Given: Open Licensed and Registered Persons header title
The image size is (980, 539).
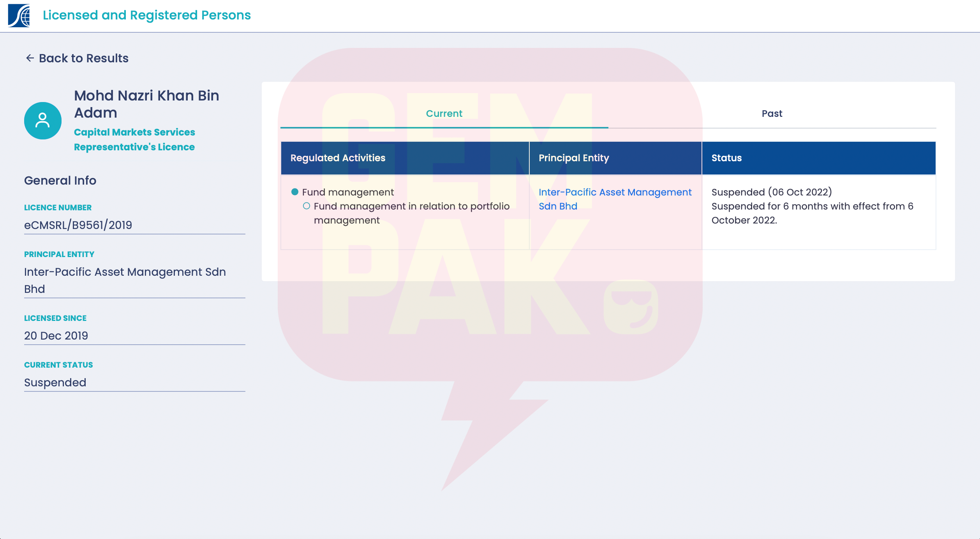Looking at the screenshot, I should click(x=147, y=15).
